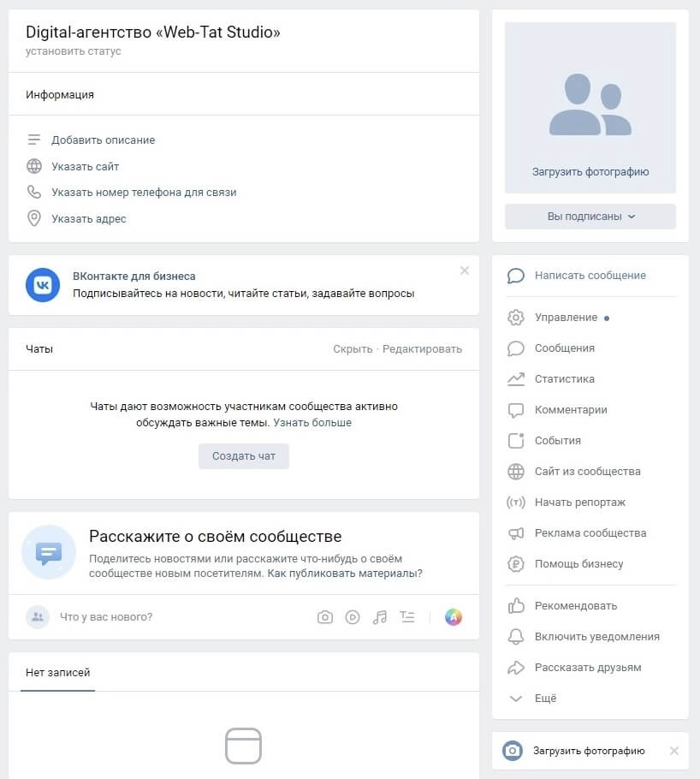Click the ruble icon for Помощь бизнесу
700x779 pixels.
(516, 564)
